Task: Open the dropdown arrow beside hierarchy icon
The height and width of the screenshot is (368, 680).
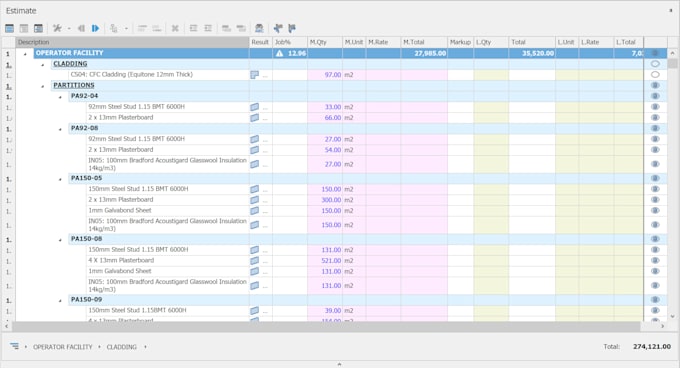Action: click(126, 29)
